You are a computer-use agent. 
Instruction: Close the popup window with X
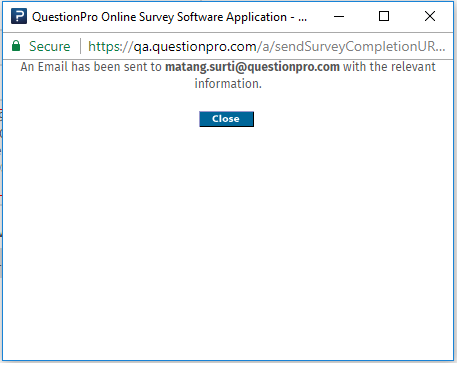(x=430, y=16)
